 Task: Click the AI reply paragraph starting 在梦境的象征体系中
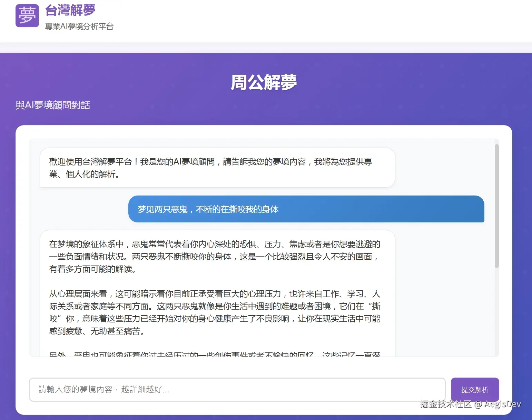pyautogui.click(x=215, y=257)
